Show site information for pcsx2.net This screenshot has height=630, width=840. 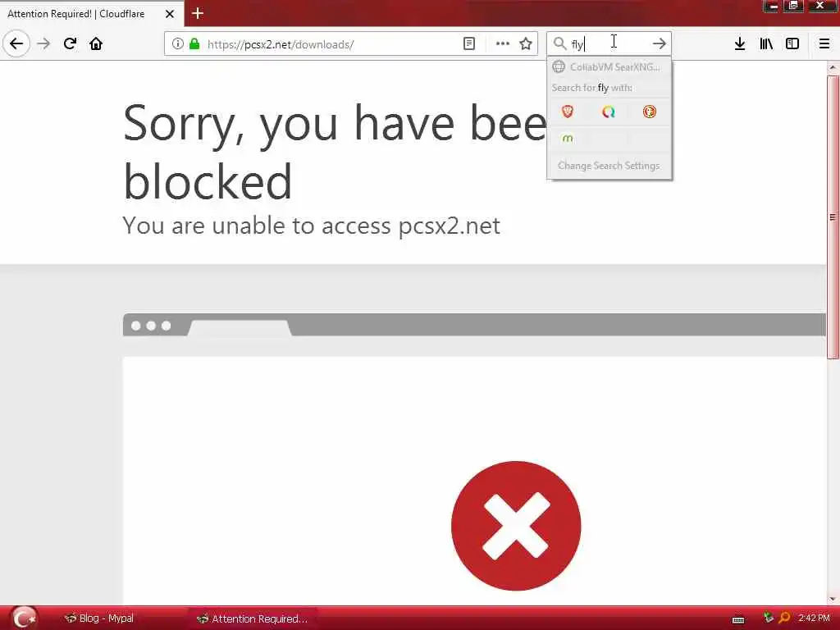tap(177, 44)
